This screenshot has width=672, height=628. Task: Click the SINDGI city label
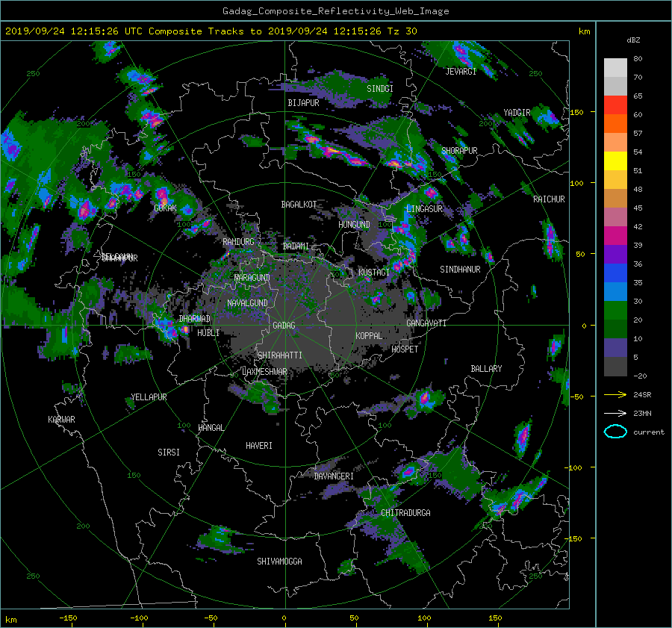[380, 89]
